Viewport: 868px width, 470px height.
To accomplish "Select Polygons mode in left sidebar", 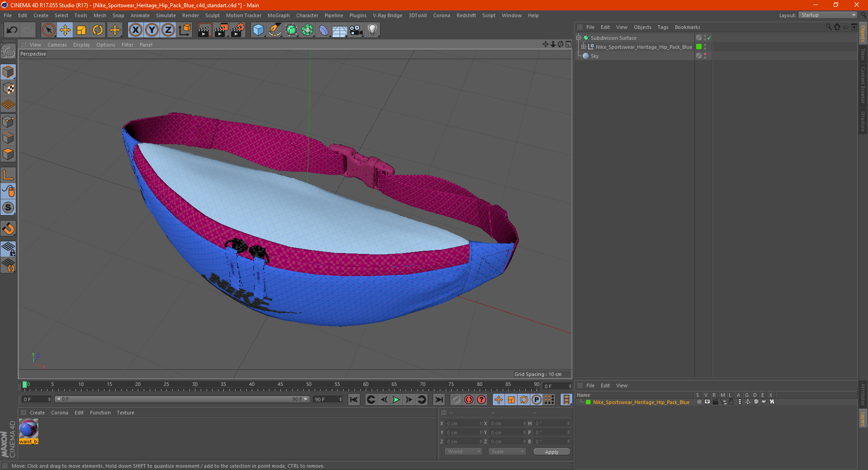I will (9, 154).
